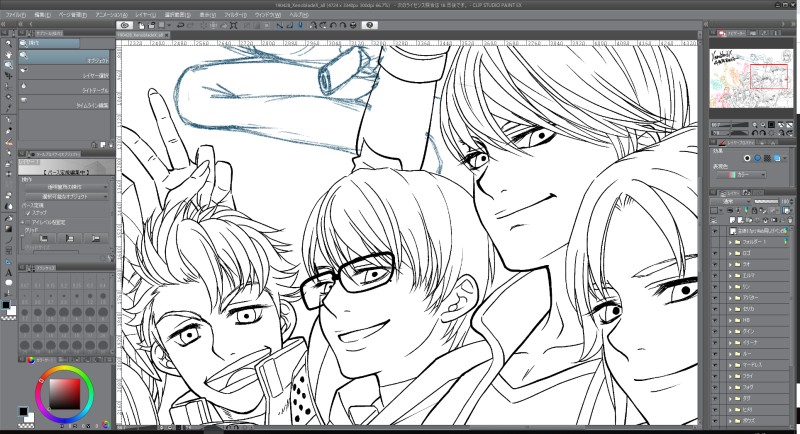Click the Open file icon in the command bar
Screen dimensions: 800x434
152,25
